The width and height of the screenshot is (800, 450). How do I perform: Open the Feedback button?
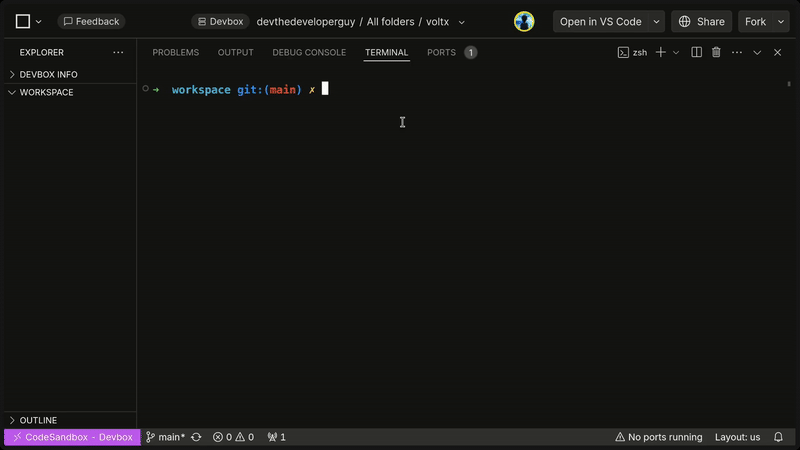pos(91,21)
